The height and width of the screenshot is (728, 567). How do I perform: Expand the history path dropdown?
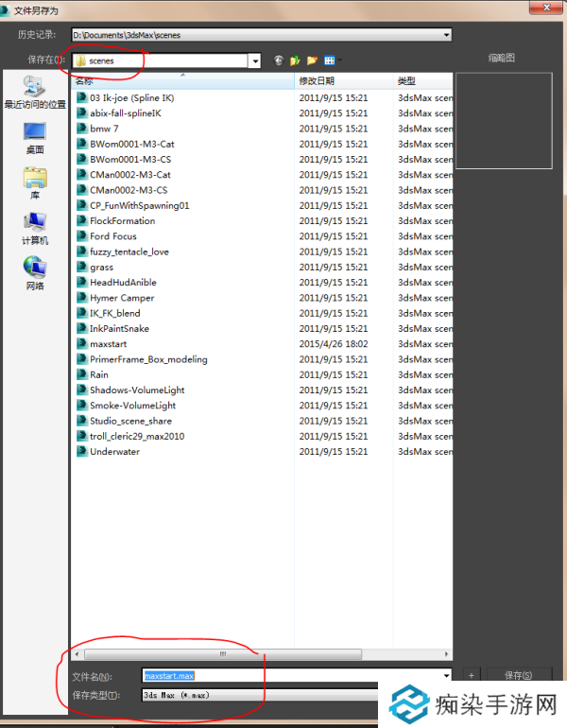445,36
